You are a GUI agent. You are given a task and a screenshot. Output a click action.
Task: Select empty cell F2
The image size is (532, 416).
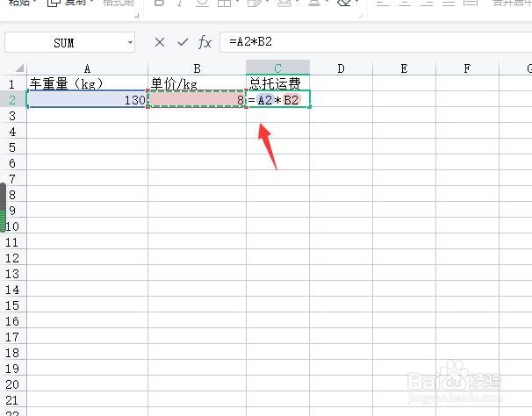coord(467,99)
